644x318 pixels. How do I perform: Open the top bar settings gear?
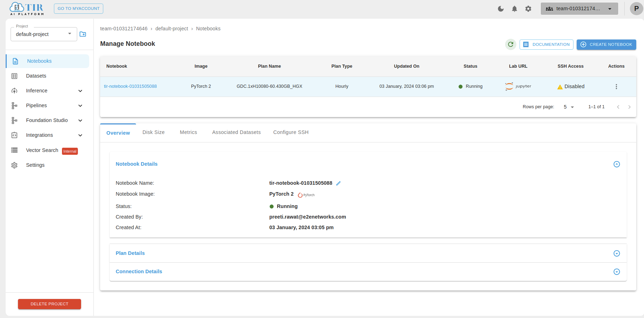tap(528, 9)
